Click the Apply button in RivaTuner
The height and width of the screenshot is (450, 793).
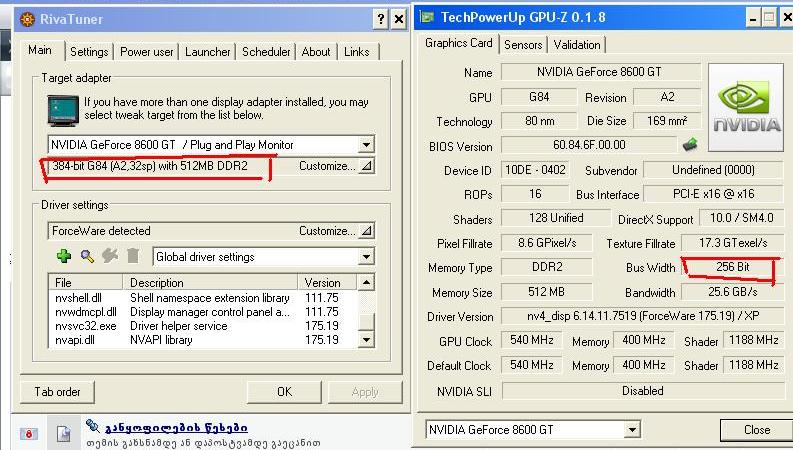365,392
